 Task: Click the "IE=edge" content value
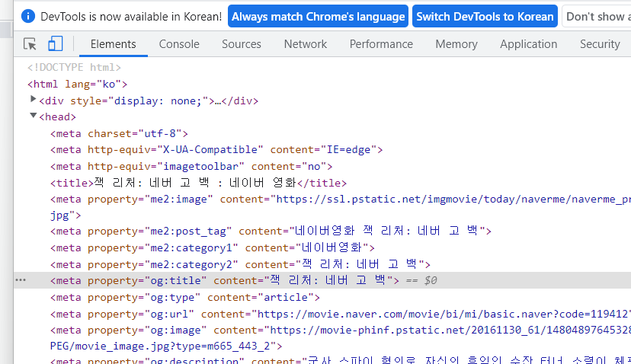point(349,149)
